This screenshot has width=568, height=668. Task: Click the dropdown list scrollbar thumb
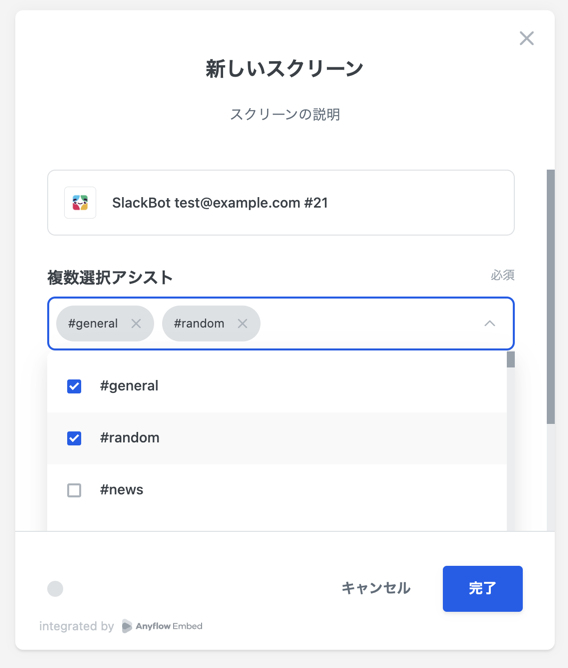tap(510, 359)
